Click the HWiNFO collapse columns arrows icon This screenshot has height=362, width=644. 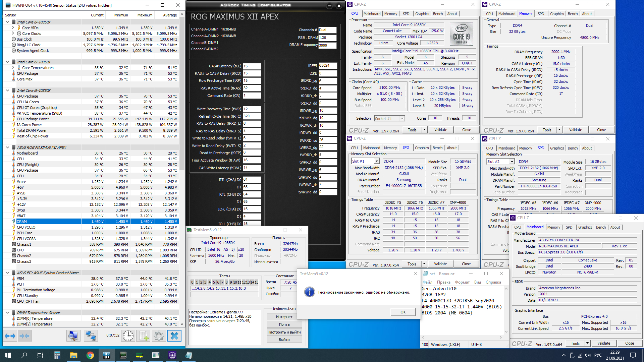tap(24, 336)
